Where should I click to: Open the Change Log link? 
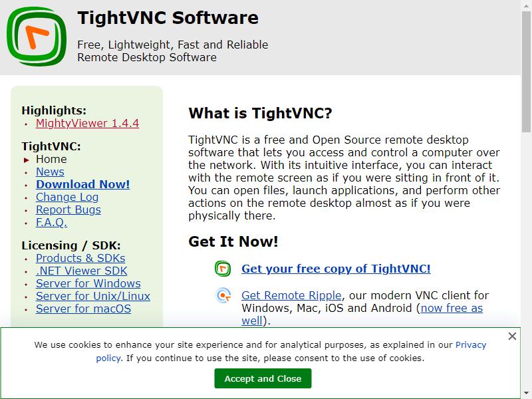(x=67, y=197)
